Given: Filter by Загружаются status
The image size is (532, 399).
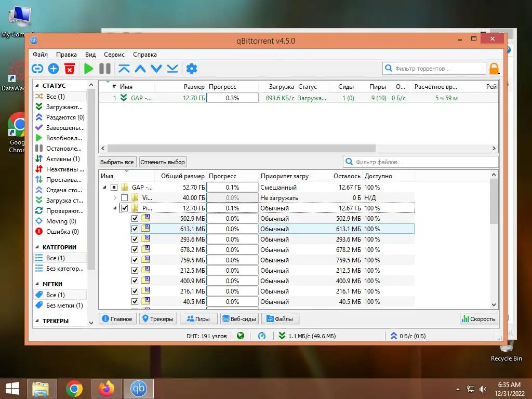Looking at the screenshot, I should tap(60, 107).
